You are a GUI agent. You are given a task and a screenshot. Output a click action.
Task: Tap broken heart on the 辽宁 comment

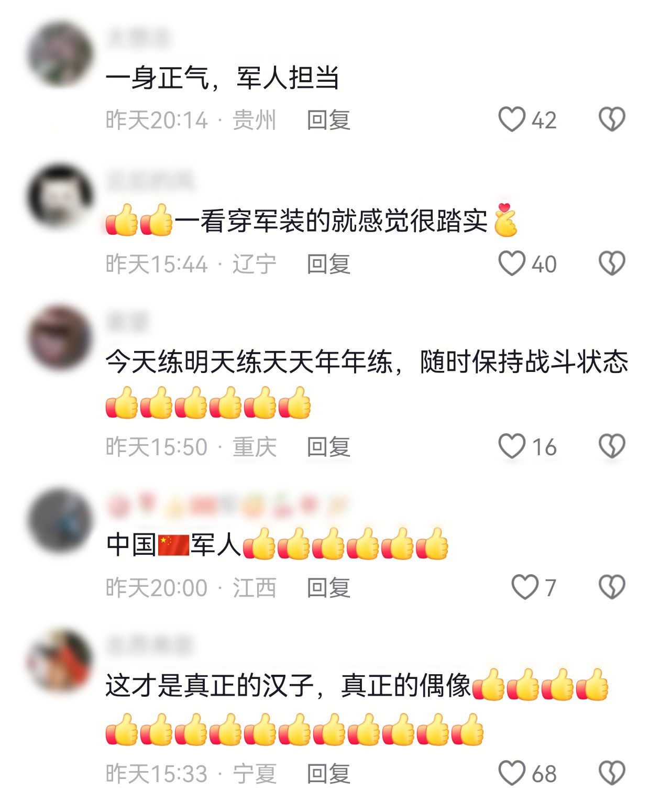(x=612, y=264)
